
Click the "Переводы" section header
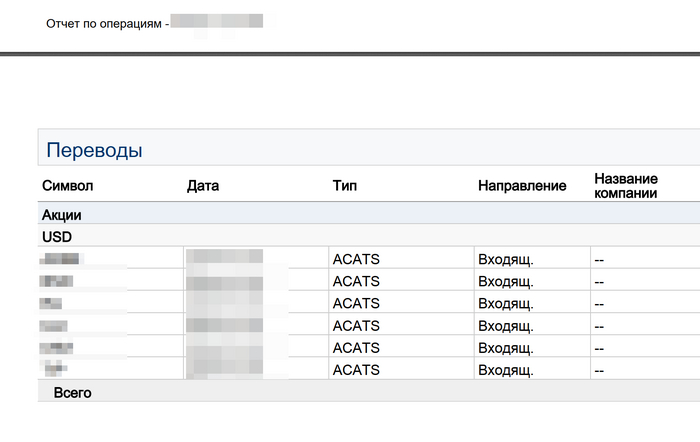point(94,151)
